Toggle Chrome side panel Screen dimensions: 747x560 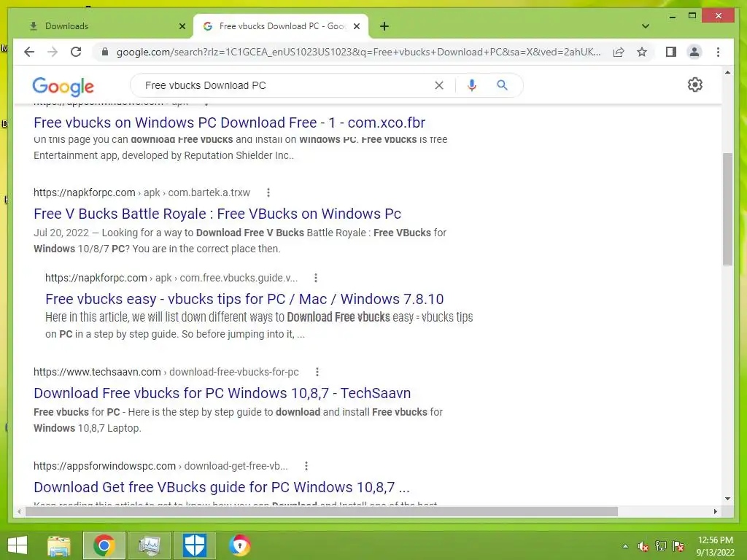pyautogui.click(x=671, y=52)
